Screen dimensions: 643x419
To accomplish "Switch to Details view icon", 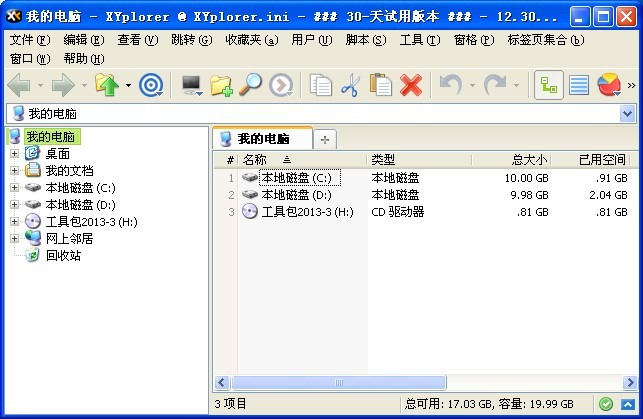I will 579,85.
